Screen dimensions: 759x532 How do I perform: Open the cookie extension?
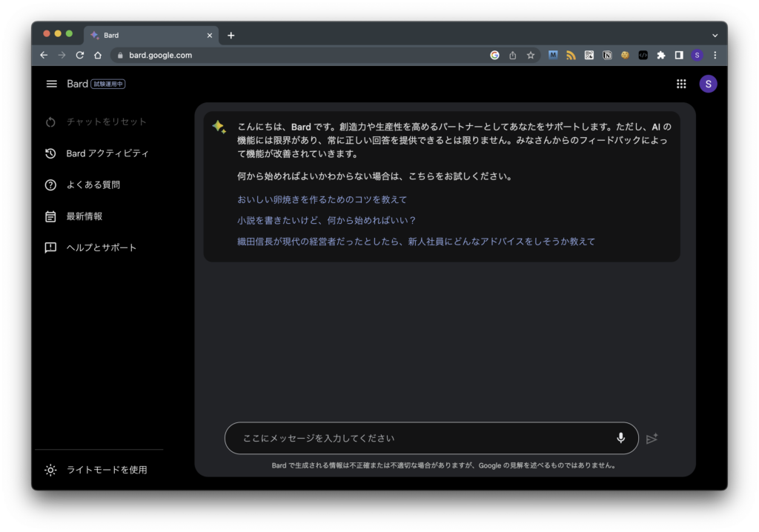tap(625, 55)
